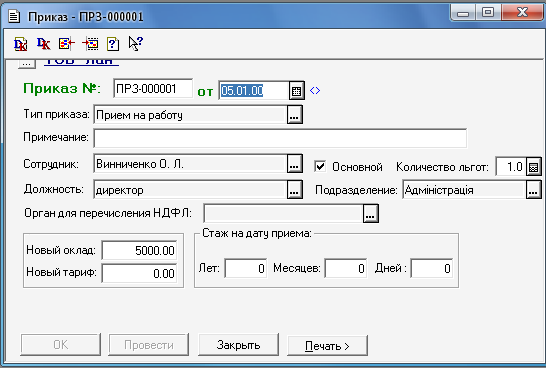Screen dimensions: 546x368
Task: Minimize the Приказ window
Action: point(463,13)
